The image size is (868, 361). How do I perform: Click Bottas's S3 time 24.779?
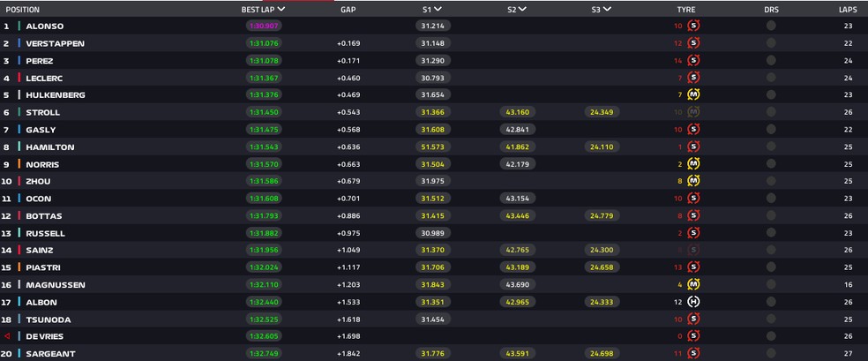pos(602,215)
